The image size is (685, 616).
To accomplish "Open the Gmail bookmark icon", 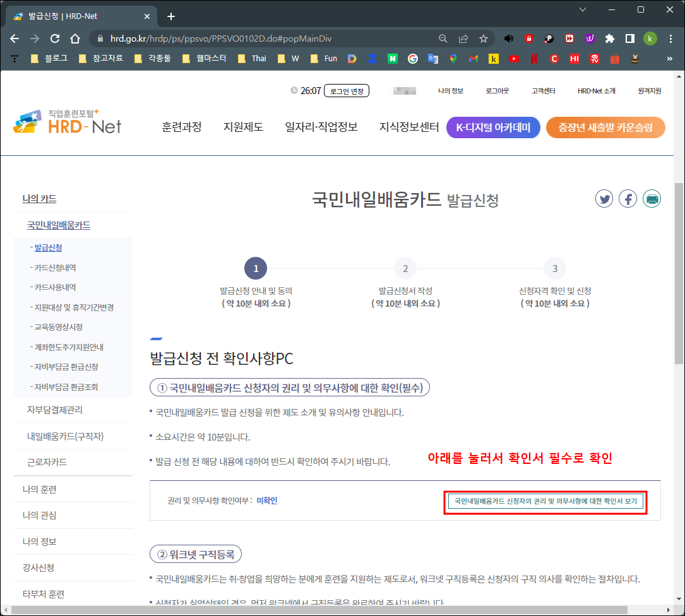I will [474, 58].
